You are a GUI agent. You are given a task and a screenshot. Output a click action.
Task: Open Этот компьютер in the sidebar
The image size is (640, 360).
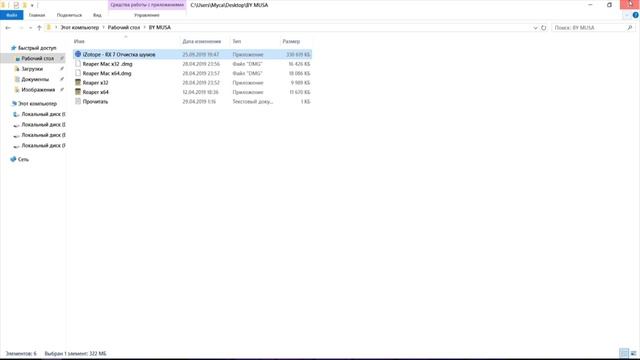coord(37,104)
